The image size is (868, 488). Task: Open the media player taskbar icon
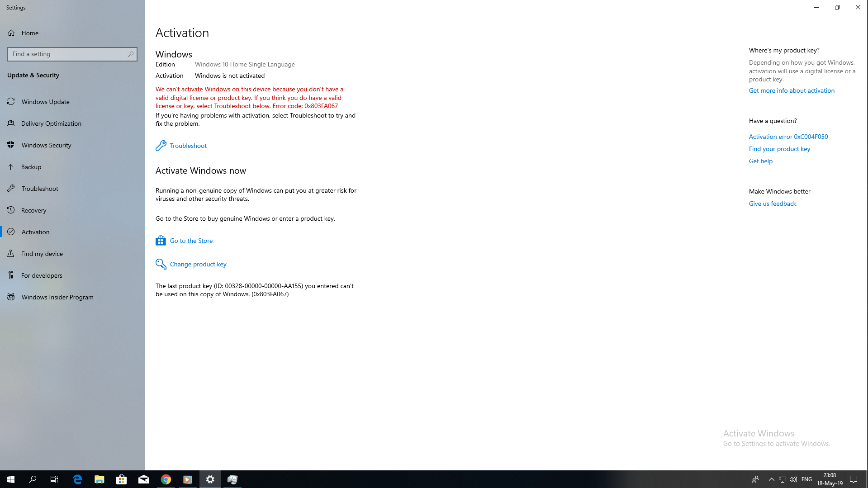coord(188,479)
